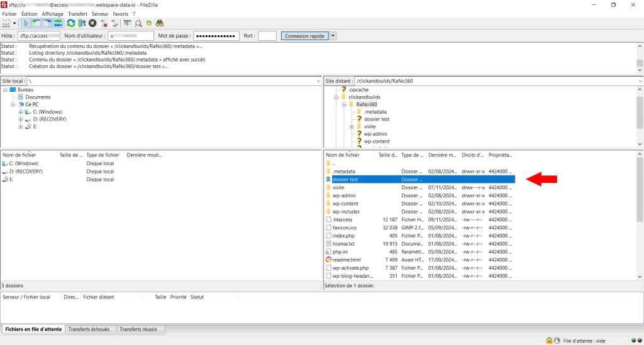Image resolution: width=644 pixels, height=345 pixels.
Task: Open the Transfert menu
Action: (77, 14)
